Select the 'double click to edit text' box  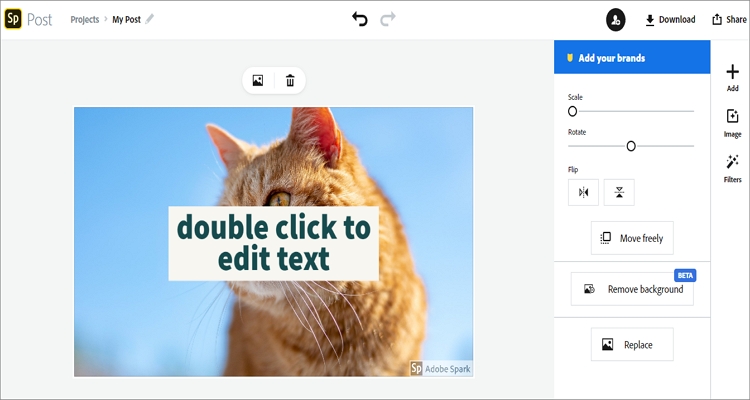[x=274, y=243]
